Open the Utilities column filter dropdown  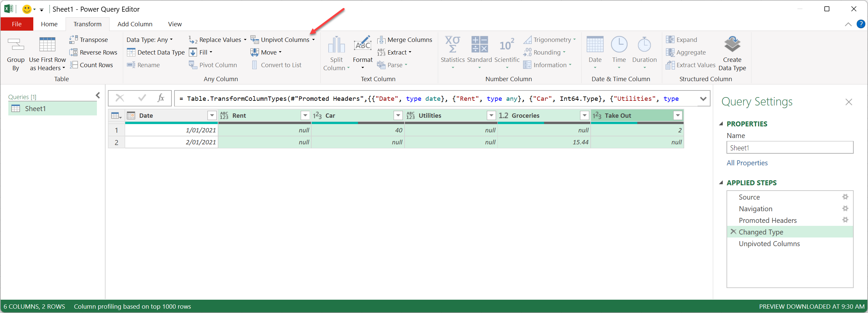[491, 115]
